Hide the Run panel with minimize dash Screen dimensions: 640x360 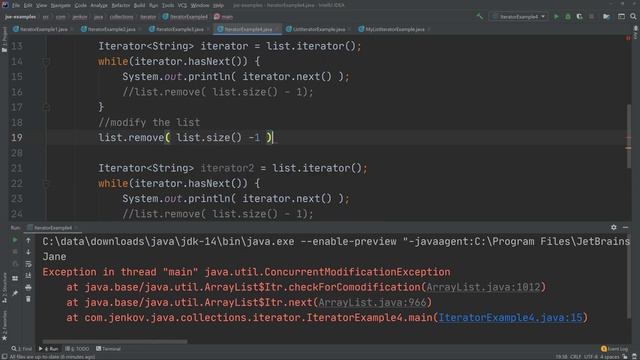pyautogui.click(x=625, y=227)
